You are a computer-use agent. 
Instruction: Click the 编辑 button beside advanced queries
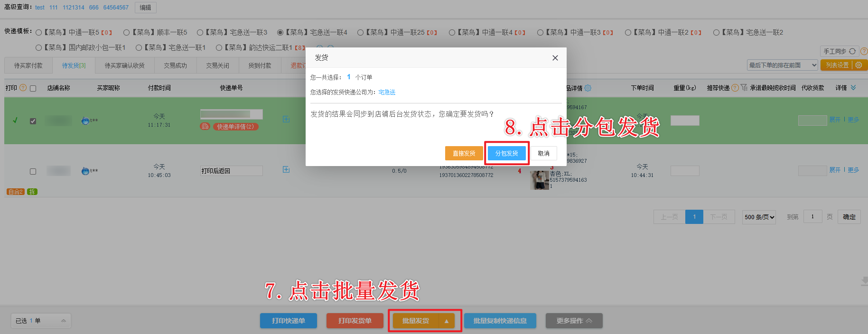click(145, 8)
